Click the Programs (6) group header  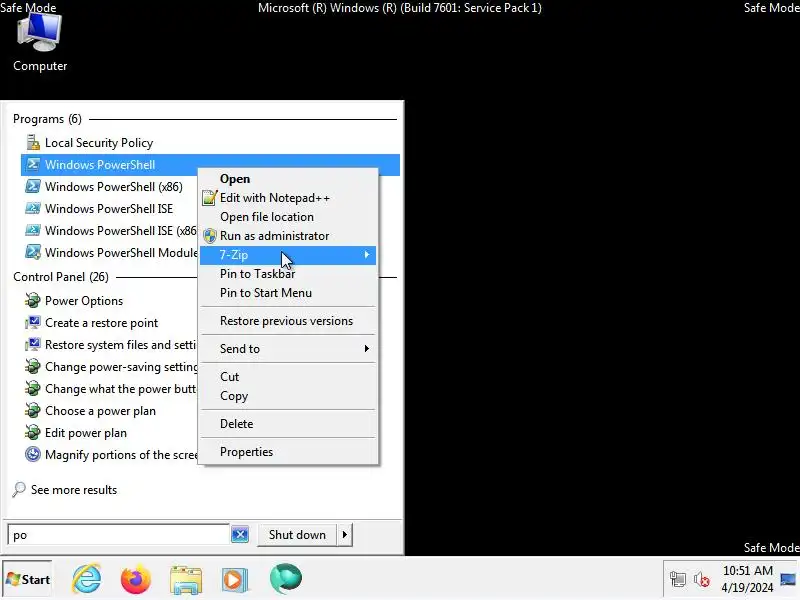click(x=47, y=119)
